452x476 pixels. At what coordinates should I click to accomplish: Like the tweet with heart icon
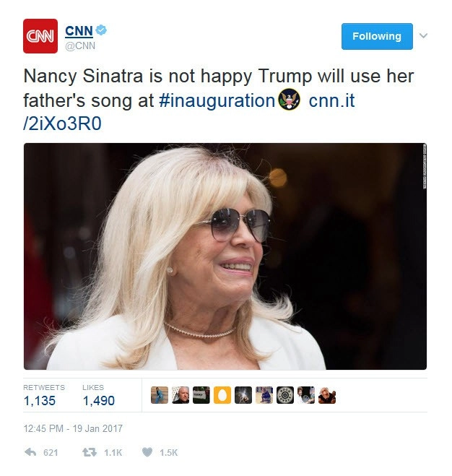(x=147, y=452)
